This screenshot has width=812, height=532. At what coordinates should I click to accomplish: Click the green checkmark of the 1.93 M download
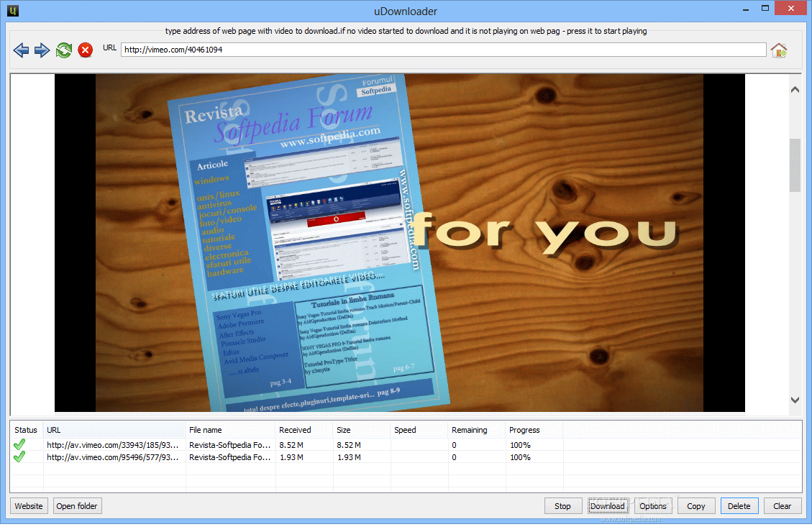click(x=19, y=457)
